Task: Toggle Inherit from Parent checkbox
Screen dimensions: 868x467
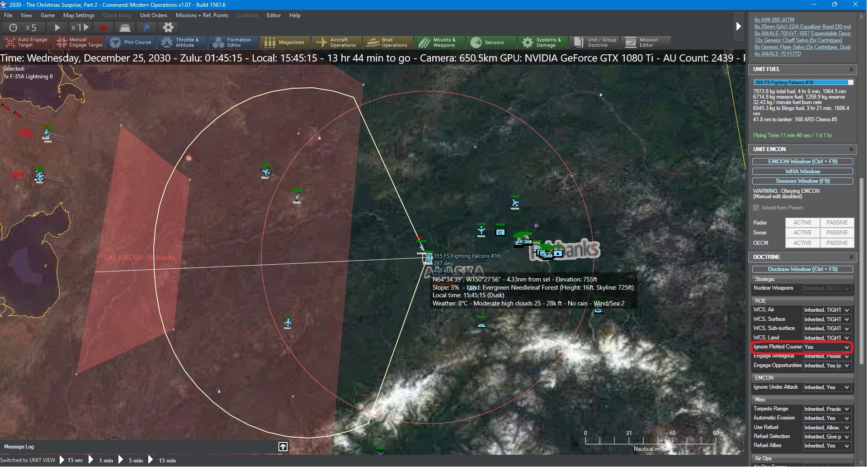Action: 756,208
